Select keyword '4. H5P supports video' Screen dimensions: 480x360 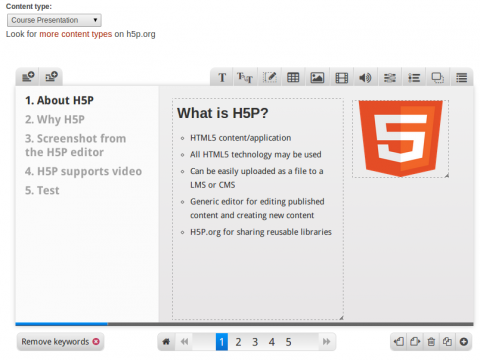pos(83,171)
